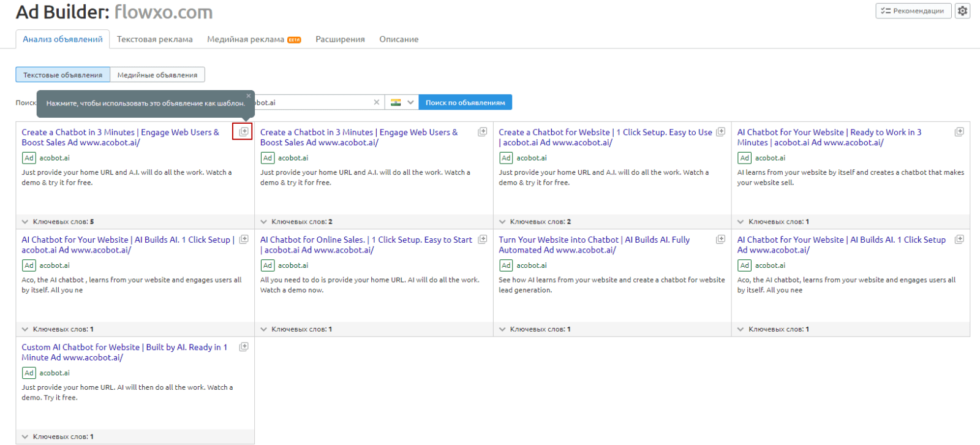980x445 pixels.
Task: Open 'AI Chatbot for Online Sales' ad title link
Action: pyautogui.click(x=366, y=245)
